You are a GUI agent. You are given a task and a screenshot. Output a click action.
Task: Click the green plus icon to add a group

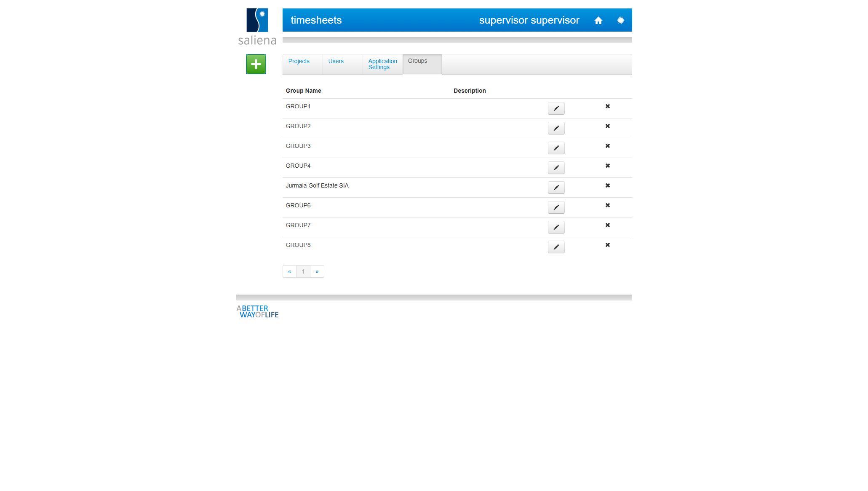(256, 64)
